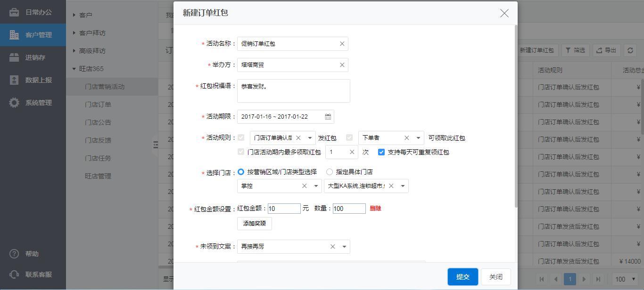Viewport: 644px width, 290px height.
Task: Click the refresh icon in list toolbar
Action: (630, 50)
